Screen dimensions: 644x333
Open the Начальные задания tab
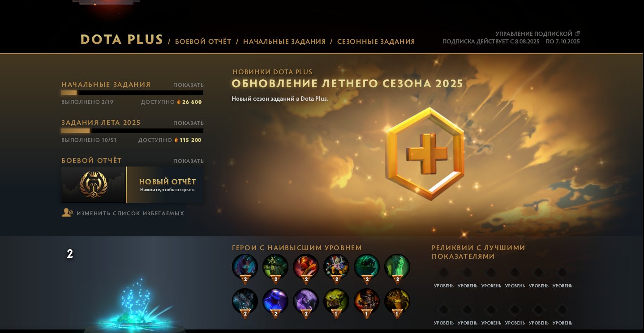coord(284,42)
